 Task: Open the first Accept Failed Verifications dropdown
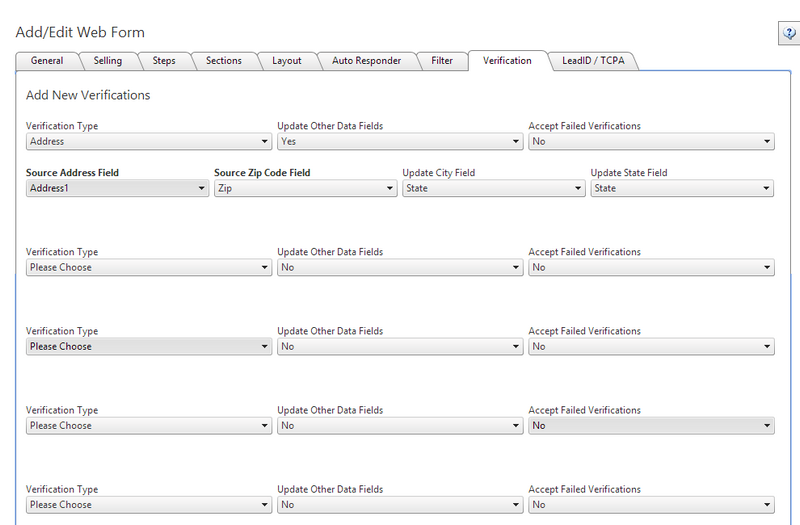point(651,142)
